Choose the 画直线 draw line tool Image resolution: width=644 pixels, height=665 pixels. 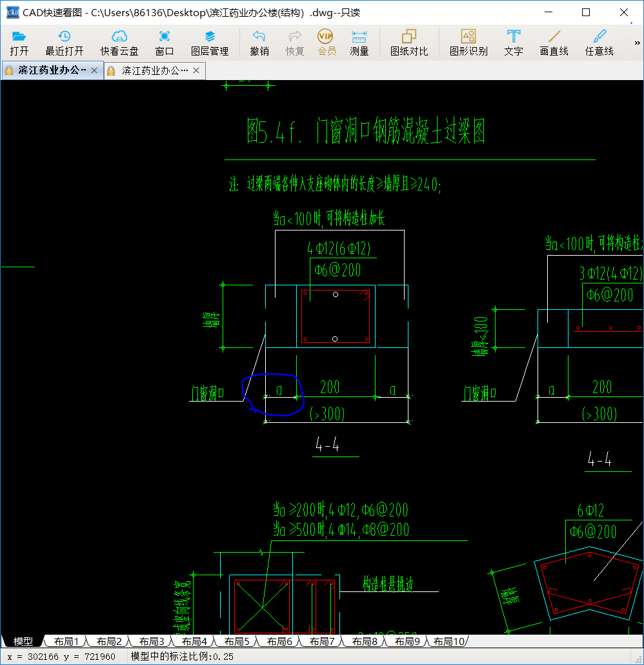(554, 43)
